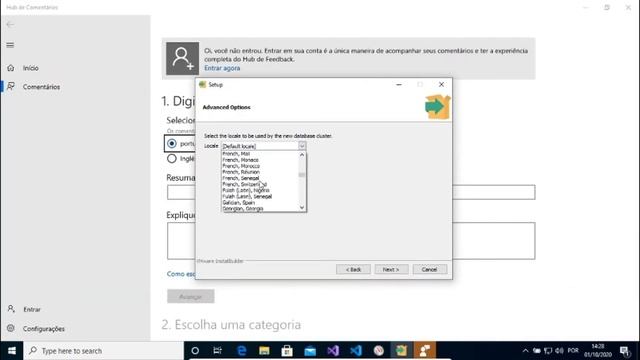Click the Cancel button in Setup
The height and width of the screenshot is (360, 640).
pos(429,269)
